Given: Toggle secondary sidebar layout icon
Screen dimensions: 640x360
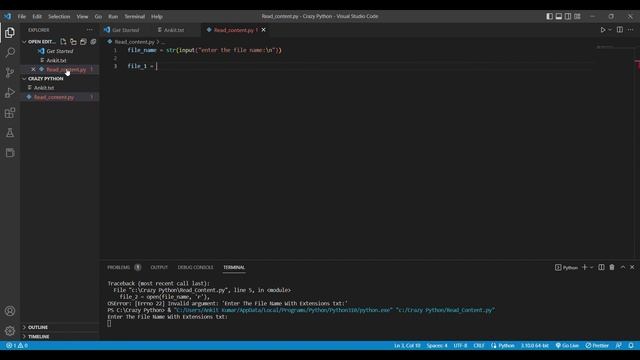Looking at the screenshot, I should coord(568,16).
